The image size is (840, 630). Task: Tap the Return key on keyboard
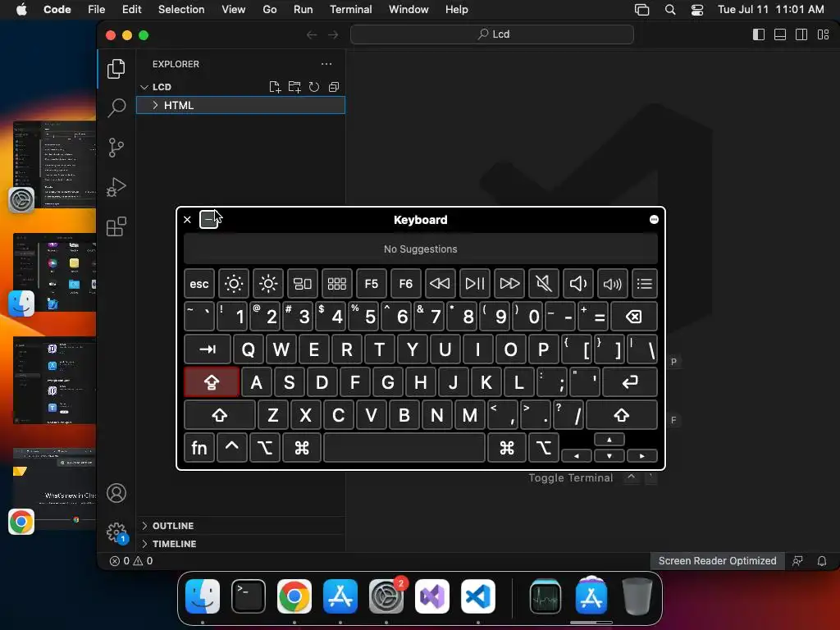[630, 382]
